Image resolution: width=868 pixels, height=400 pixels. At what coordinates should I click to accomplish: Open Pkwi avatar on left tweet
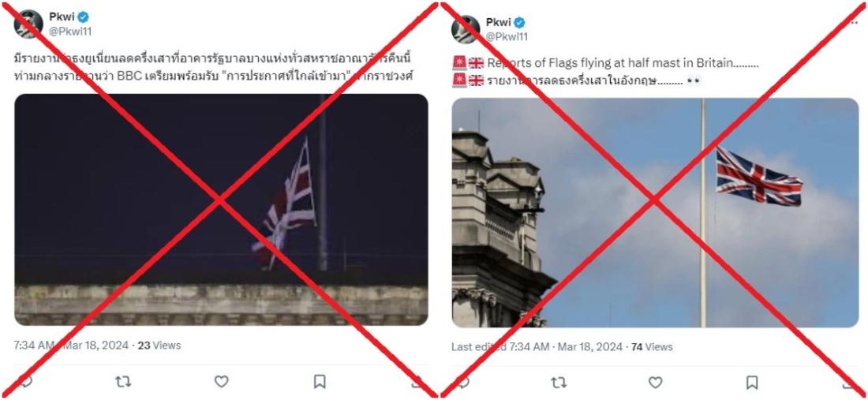pos(28,24)
